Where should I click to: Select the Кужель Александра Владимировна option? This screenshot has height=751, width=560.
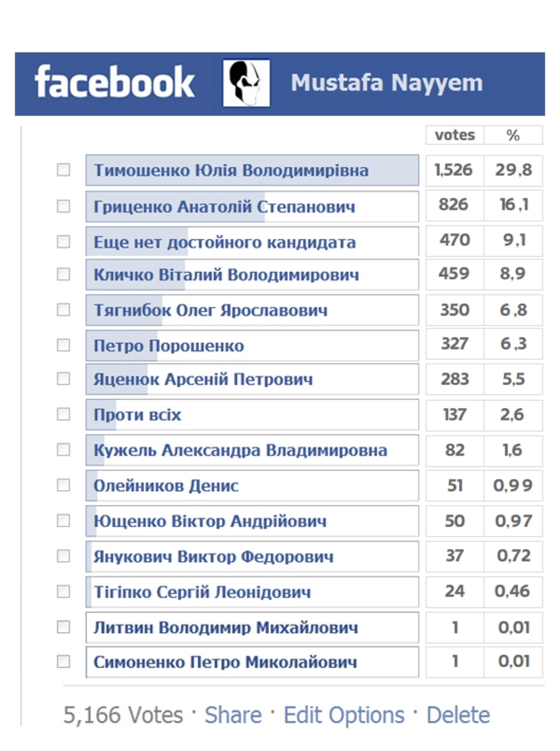coord(252,450)
